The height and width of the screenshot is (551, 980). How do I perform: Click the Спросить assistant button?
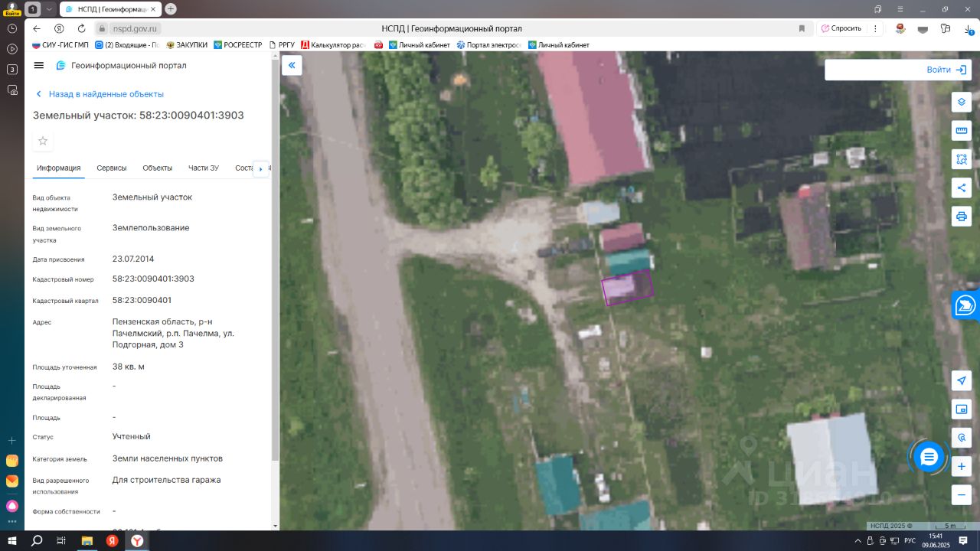[841, 28]
